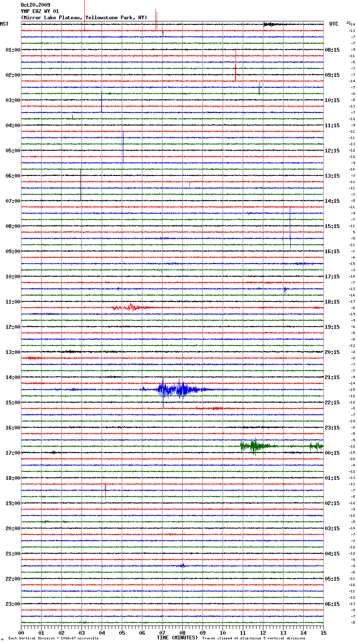Select the '01:00' MST hour label

[x=13, y=50]
